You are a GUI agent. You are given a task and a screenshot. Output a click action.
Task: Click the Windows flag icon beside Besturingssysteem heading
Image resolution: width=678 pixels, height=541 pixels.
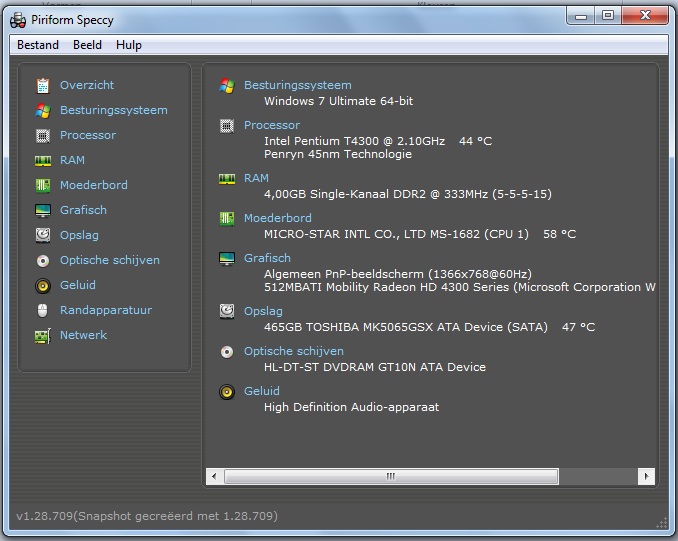(x=227, y=86)
